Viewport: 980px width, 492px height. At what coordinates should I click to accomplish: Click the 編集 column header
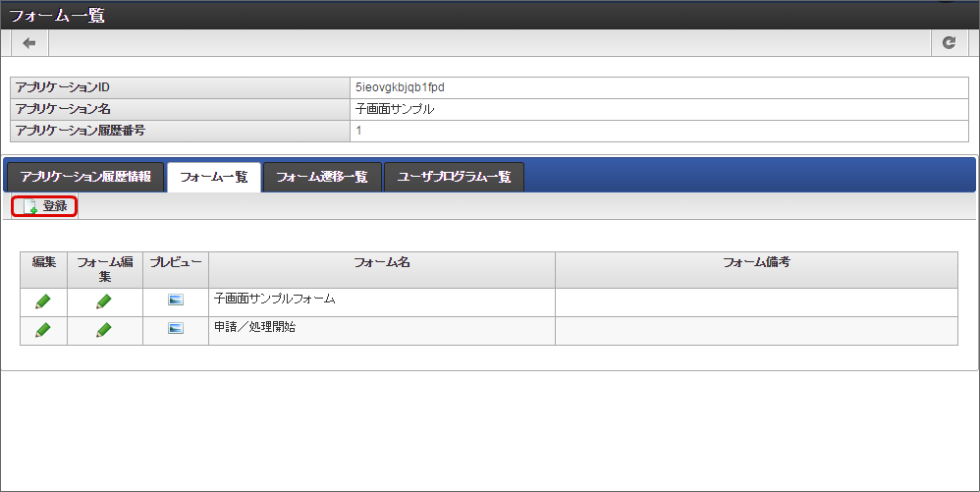[44, 270]
